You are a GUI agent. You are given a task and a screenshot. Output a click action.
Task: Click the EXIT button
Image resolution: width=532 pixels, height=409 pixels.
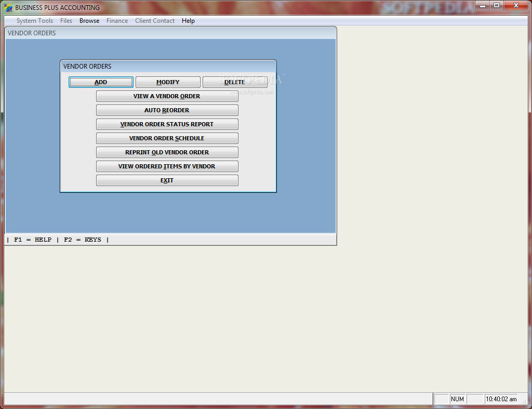pyautogui.click(x=167, y=180)
